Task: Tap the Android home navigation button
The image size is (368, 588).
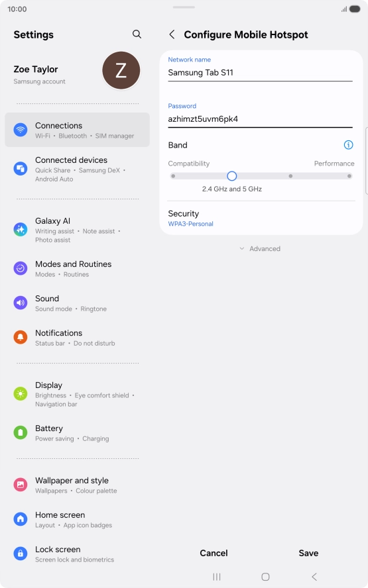Action: [x=265, y=577]
